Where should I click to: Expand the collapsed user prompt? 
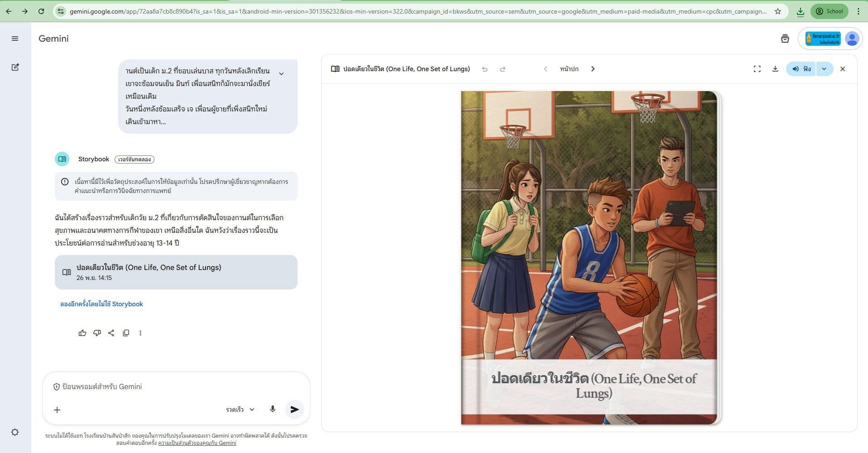(281, 74)
